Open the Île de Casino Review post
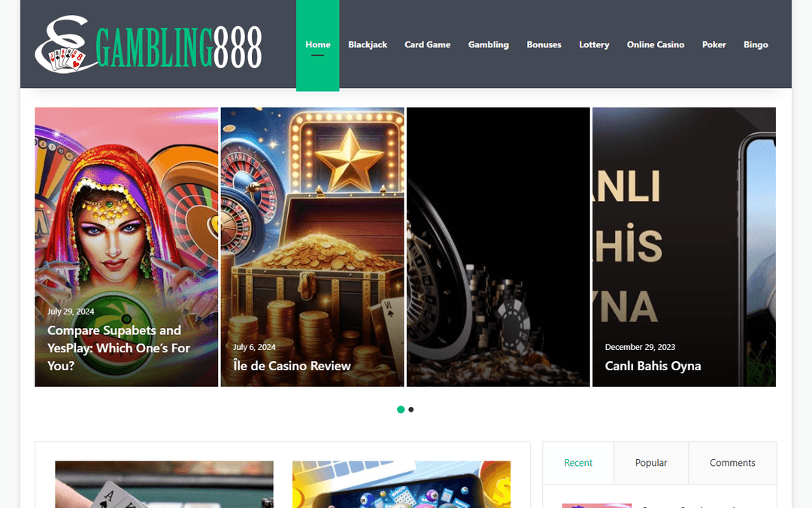The width and height of the screenshot is (812, 508). 292,366
